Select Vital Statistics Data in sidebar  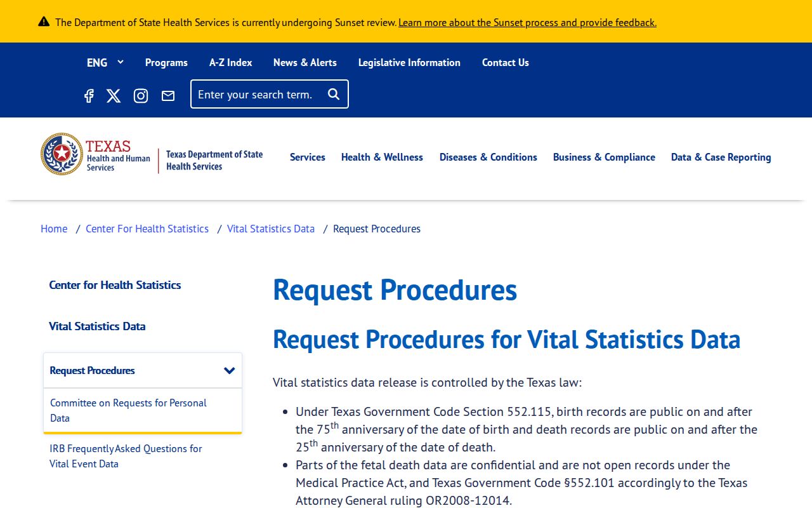97,326
